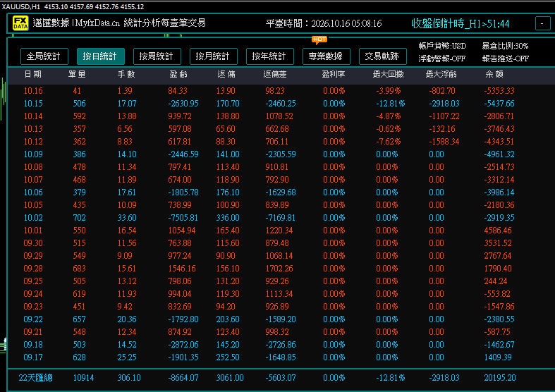Screen dimensions: 555x392
Task: Click the 盈虧 column header
Action: 178,74
